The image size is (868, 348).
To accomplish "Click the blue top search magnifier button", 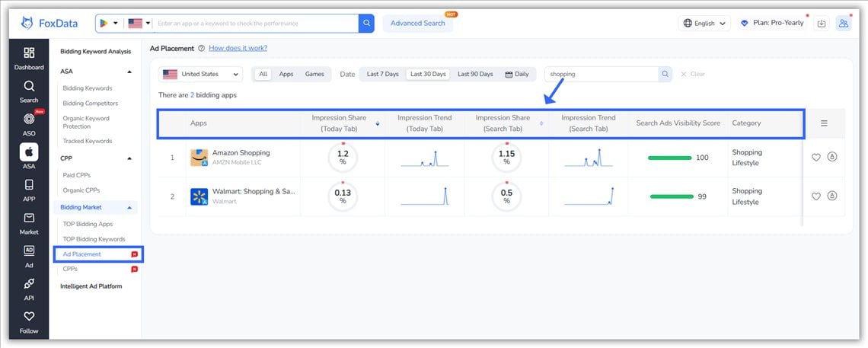I will [366, 24].
